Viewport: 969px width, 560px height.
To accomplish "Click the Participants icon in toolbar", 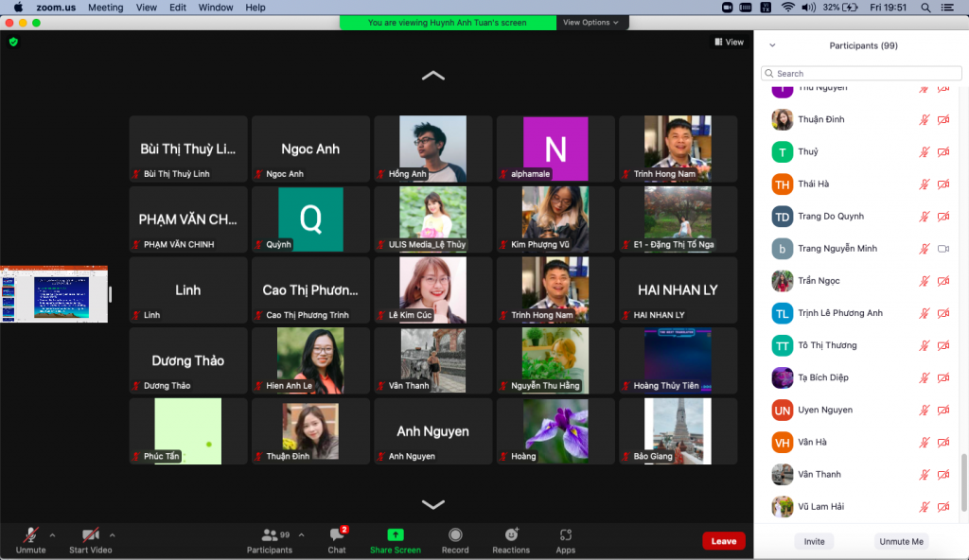I will tap(269, 535).
